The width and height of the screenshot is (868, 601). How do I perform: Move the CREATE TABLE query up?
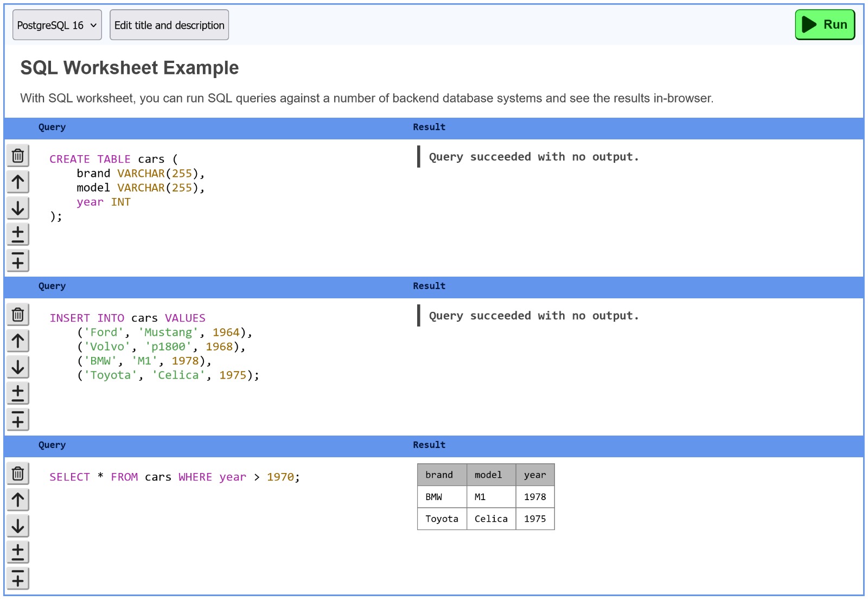coord(18,182)
